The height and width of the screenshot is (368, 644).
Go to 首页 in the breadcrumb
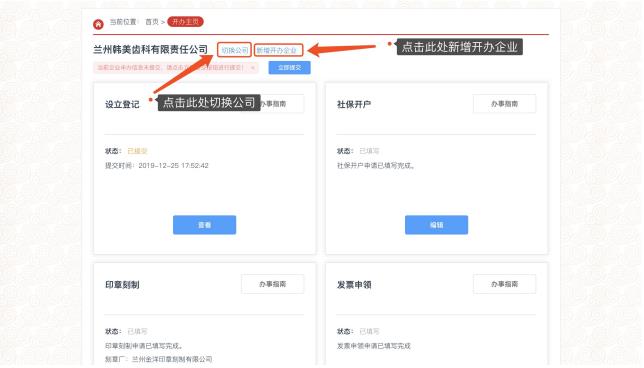tap(152, 22)
